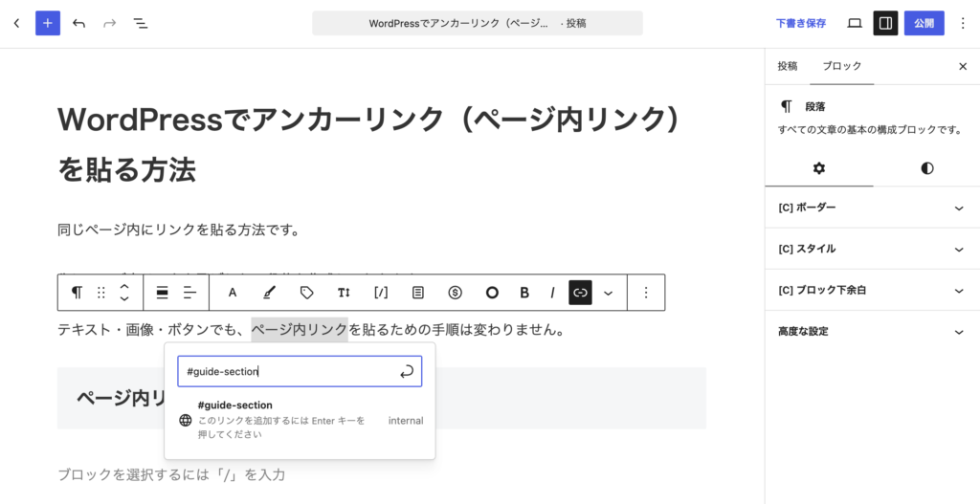Expand the [C] スタイル panel

pos(872,249)
